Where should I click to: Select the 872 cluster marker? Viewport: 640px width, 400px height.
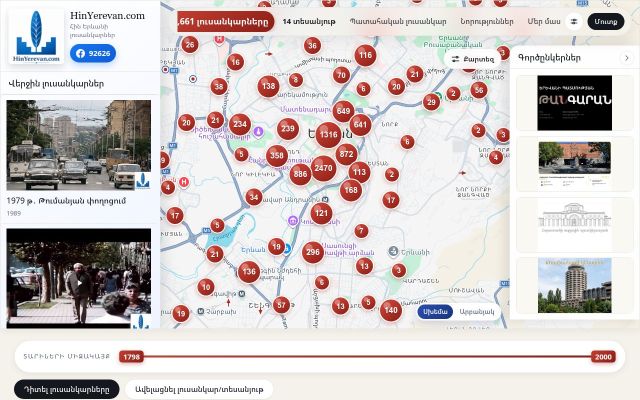pos(346,154)
